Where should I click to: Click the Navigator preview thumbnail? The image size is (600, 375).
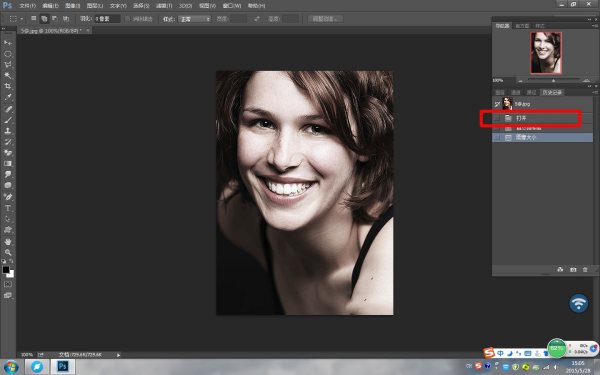[546, 52]
